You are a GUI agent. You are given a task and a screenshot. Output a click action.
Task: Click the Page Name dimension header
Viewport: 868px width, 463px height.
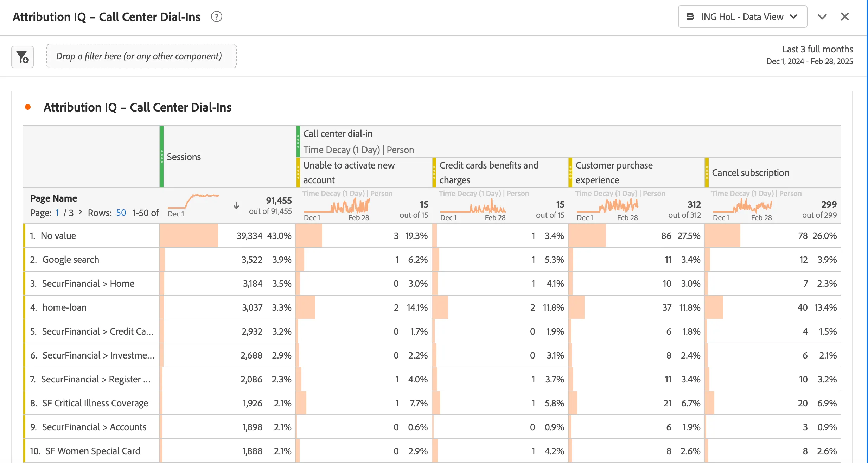tap(53, 198)
